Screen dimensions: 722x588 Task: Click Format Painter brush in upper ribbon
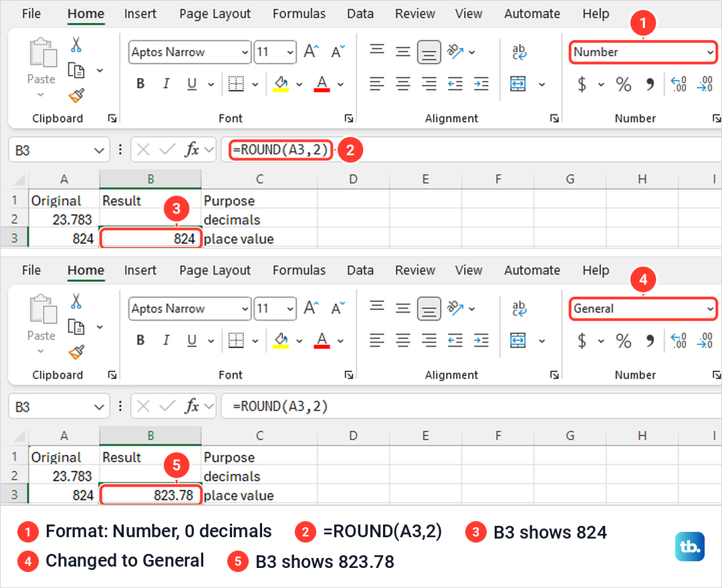click(76, 96)
